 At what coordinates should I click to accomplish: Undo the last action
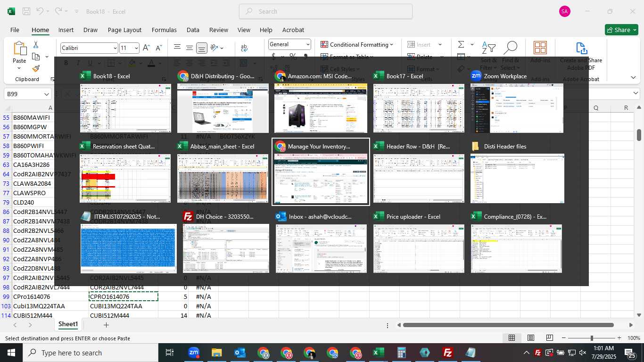[41, 11]
